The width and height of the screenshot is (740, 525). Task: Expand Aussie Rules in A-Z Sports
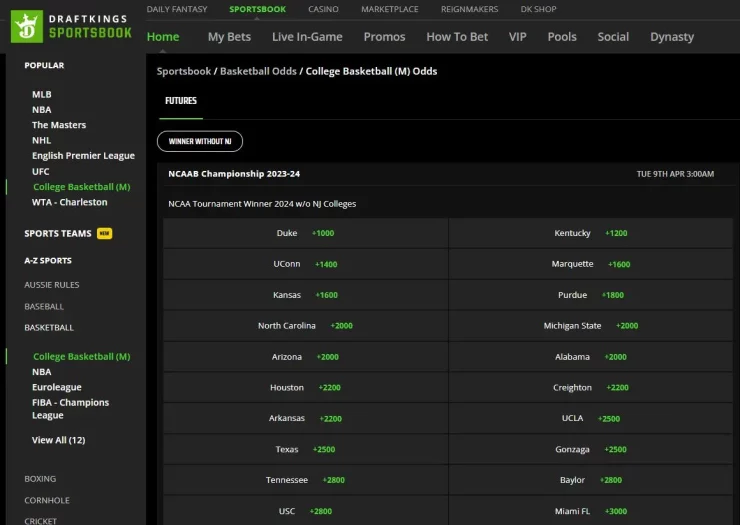pyautogui.click(x=52, y=285)
